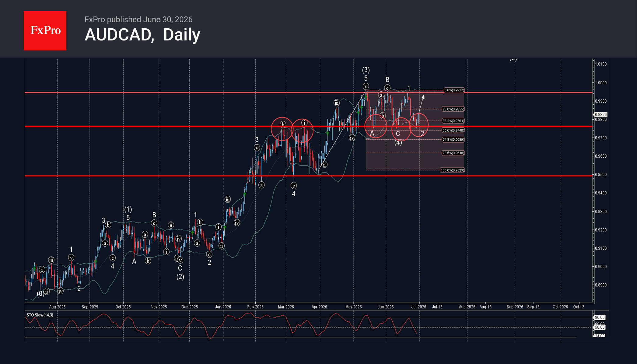Image resolution: width=637 pixels, height=364 pixels.
Task: Click the 0.9600 price axis label
Action: click(x=601, y=156)
